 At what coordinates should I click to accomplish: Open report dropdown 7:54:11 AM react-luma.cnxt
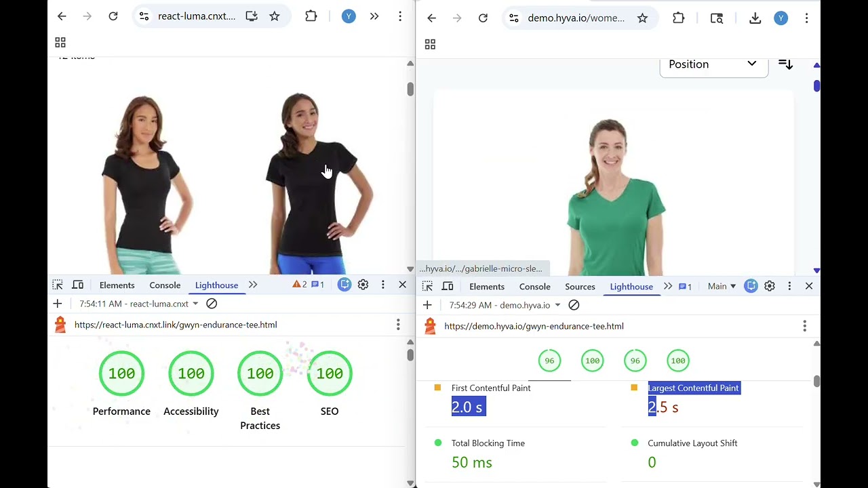click(x=139, y=304)
